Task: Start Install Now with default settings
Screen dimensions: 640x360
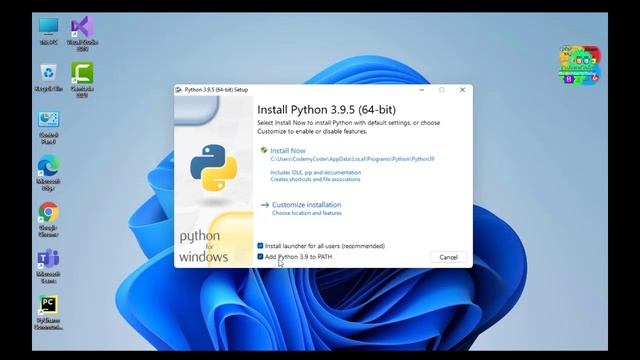Action: coord(288,151)
